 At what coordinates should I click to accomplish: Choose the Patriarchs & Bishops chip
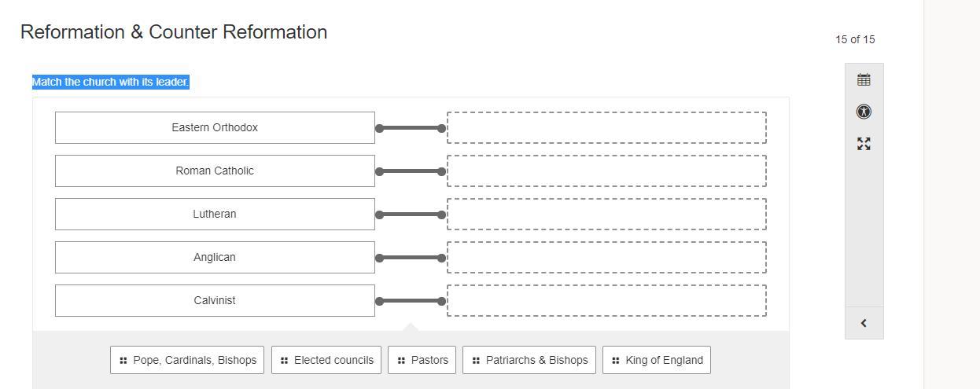coord(529,360)
